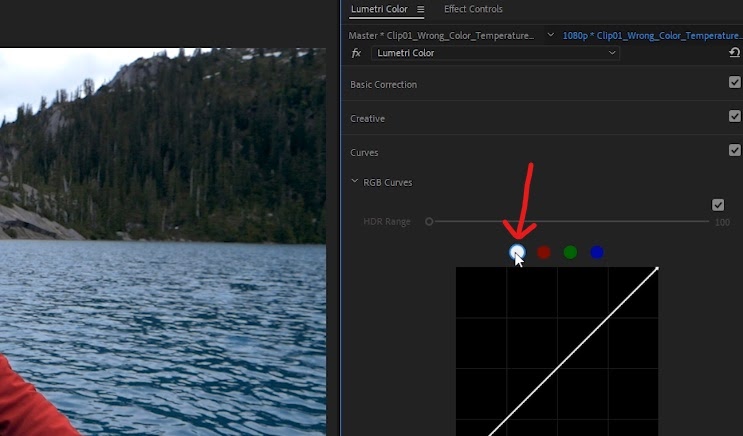Open the Lumetri Color panel menu icon

pyautogui.click(x=420, y=9)
